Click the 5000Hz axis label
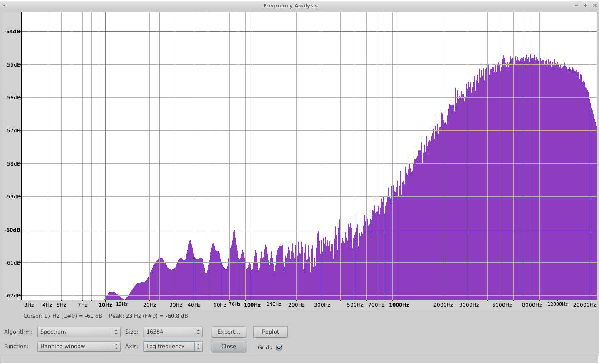The image size is (599, 364). tap(502, 305)
